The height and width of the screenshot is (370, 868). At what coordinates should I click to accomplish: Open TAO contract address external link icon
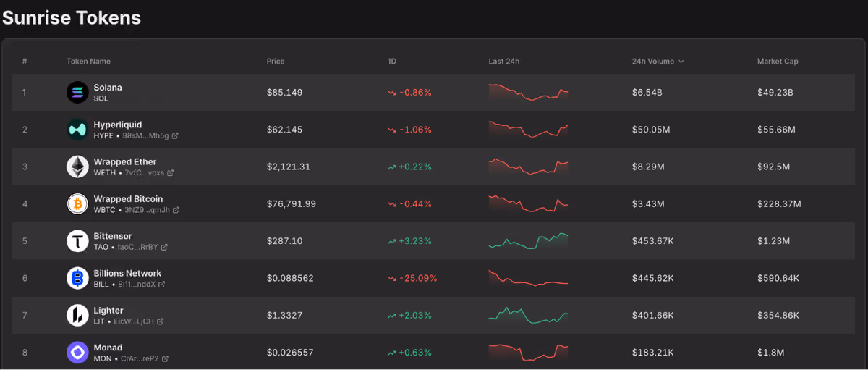(164, 247)
